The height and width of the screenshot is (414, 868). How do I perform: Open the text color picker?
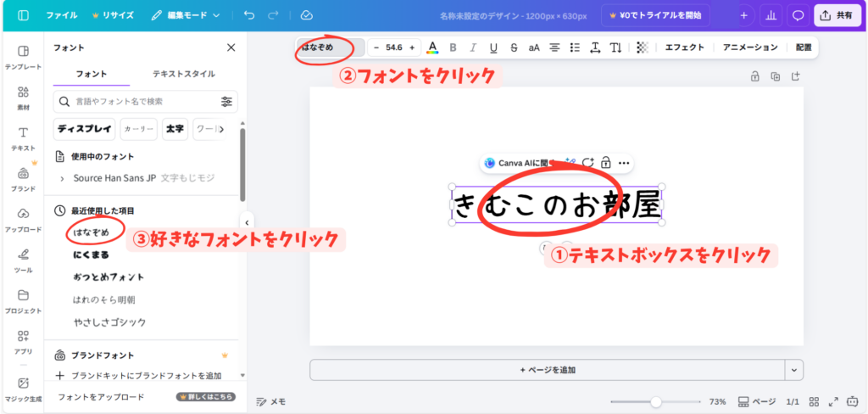(x=432, y=48)
